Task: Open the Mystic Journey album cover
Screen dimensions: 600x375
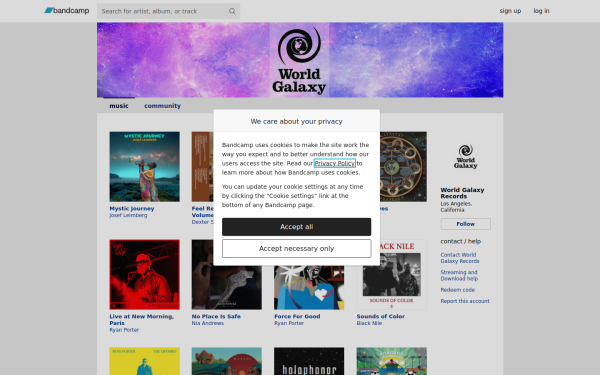Action: click(145, 167)
